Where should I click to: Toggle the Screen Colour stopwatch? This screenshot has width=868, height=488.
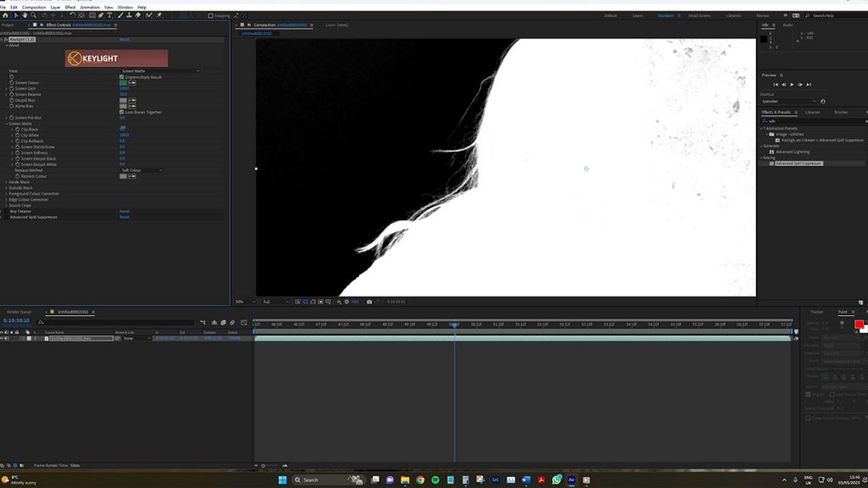12,82
